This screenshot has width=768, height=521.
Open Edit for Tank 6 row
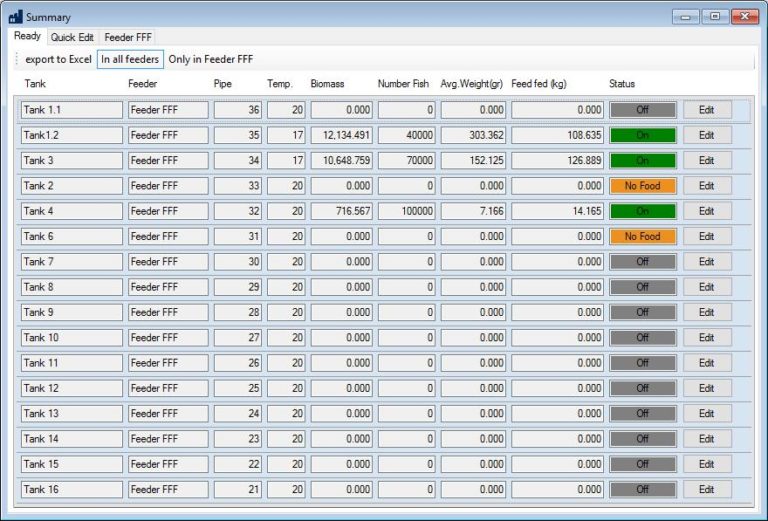[x=706, y=237]
